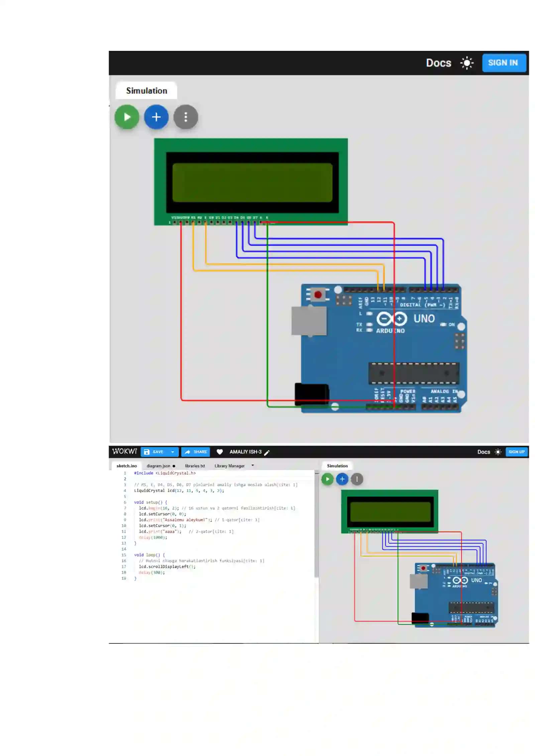Screen dimensions: 535x756
Task: Click the SIGN IN button
Action: click(504, 63)
